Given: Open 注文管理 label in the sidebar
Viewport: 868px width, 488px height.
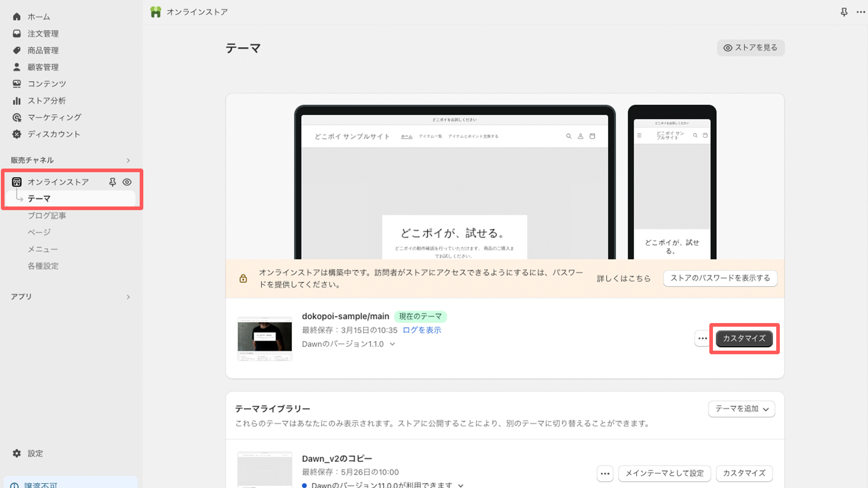Looking at the screenshot, I should pos(43,33).
